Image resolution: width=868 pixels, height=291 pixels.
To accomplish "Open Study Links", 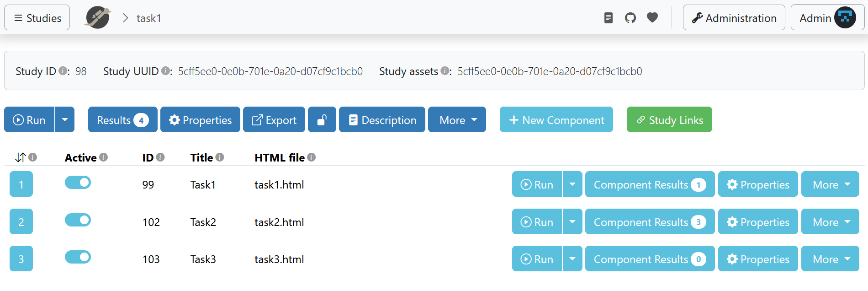I will 669,120.
